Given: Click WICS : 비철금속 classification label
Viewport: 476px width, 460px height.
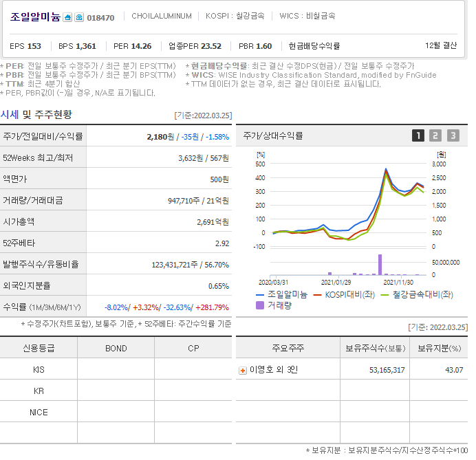Looking at the screenshot, I should tap(307, 16).
